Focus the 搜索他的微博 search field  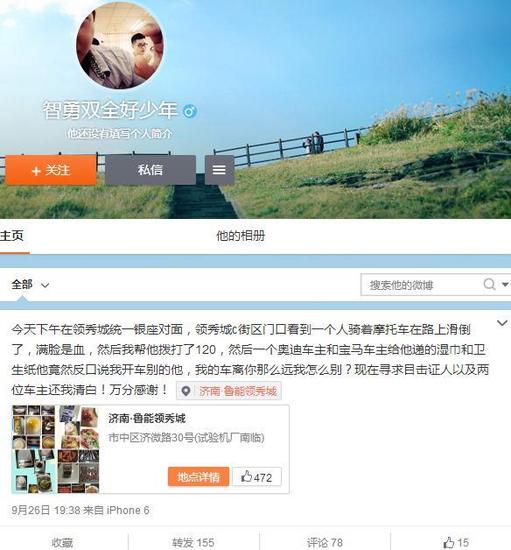pyautogui.click(x=422, y=284)
